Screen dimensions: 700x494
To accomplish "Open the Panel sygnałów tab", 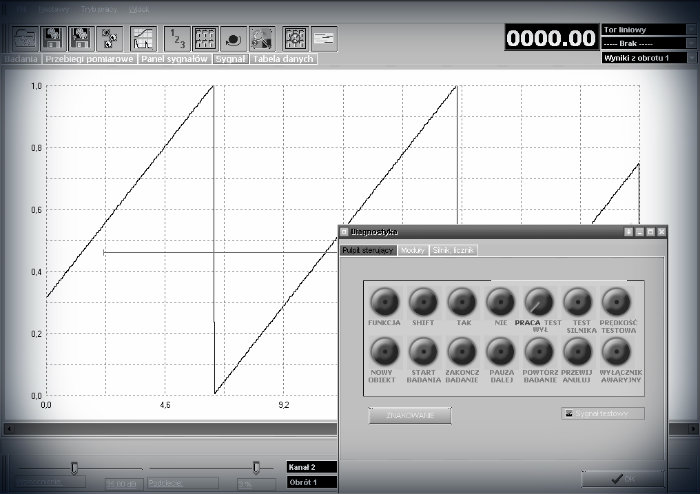I will tap(176, 59).
